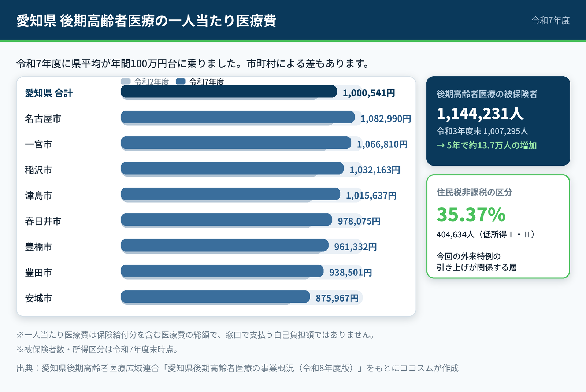Click the 961,332円 value
The image size is (586, 392).
point(355,247)
